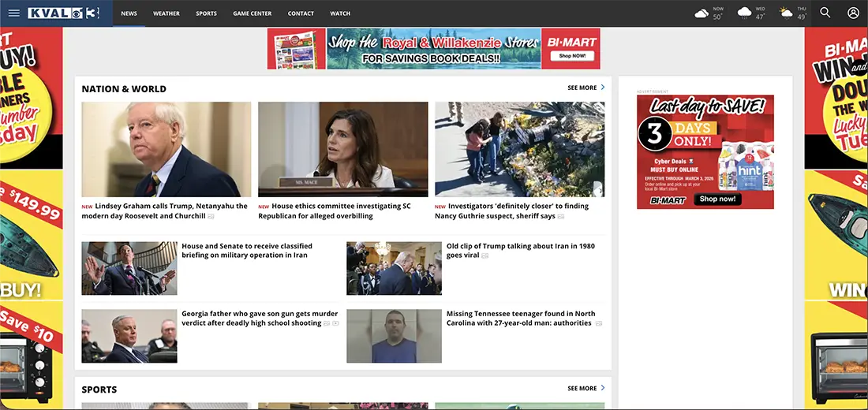Click the Sports section heading
Screen dimensions: 868x410
[x=99, y=389]
